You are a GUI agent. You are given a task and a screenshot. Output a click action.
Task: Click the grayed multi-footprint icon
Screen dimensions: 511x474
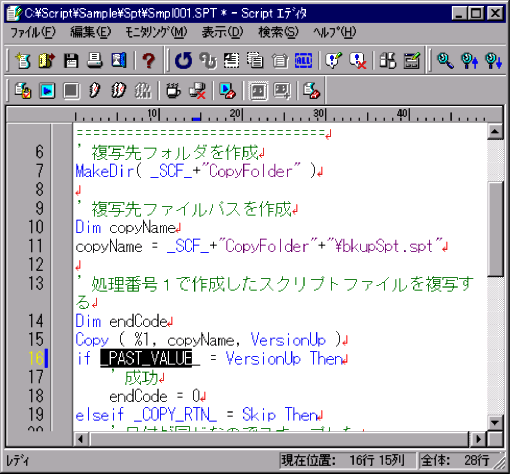[x=143, y=91]
